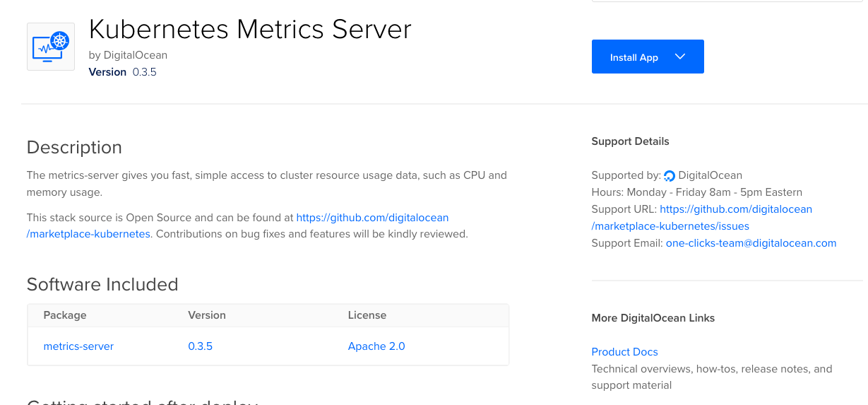Expand the Install App dropdown chevron

click(680, 57)
